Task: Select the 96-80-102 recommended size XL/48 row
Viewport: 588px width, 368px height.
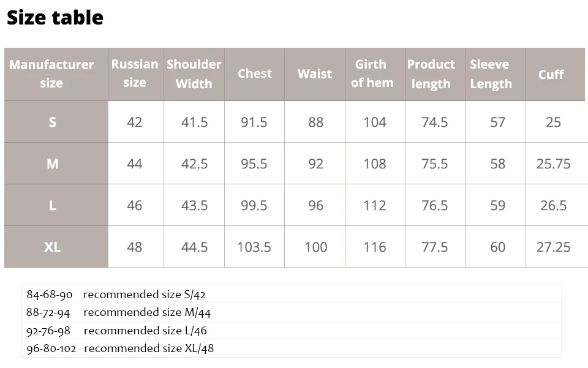Action: 292,348
